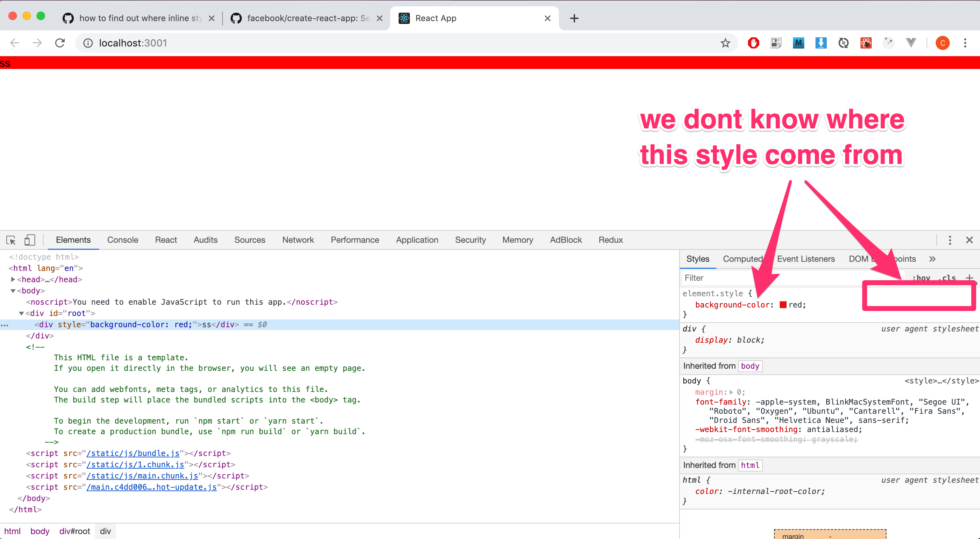The height and width of the screenshot is (539, 980).
Task: Open DevTools customize three-dot menu
Action: click(x=949, y=240)
